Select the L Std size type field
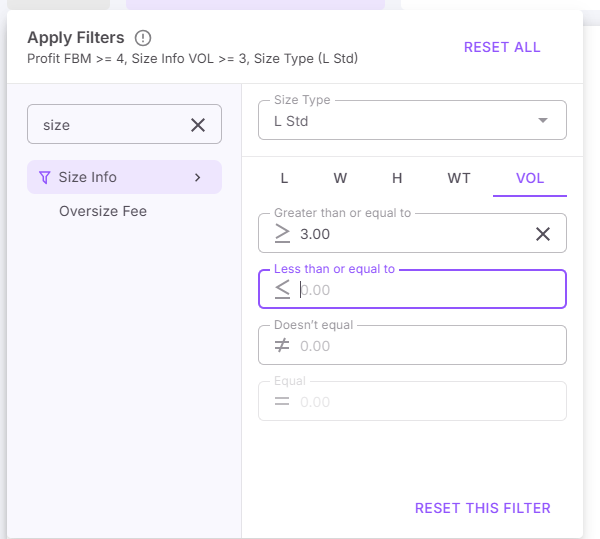 coord(400,120)
